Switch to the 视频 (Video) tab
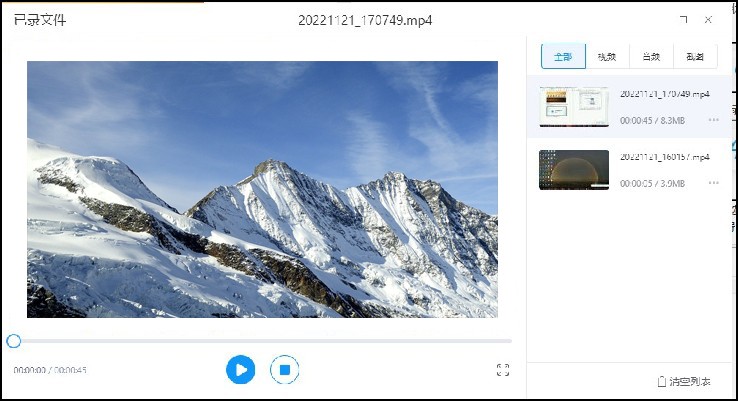Image resolution: width=738 pixels, height=401 pixels. pos(607,56)
